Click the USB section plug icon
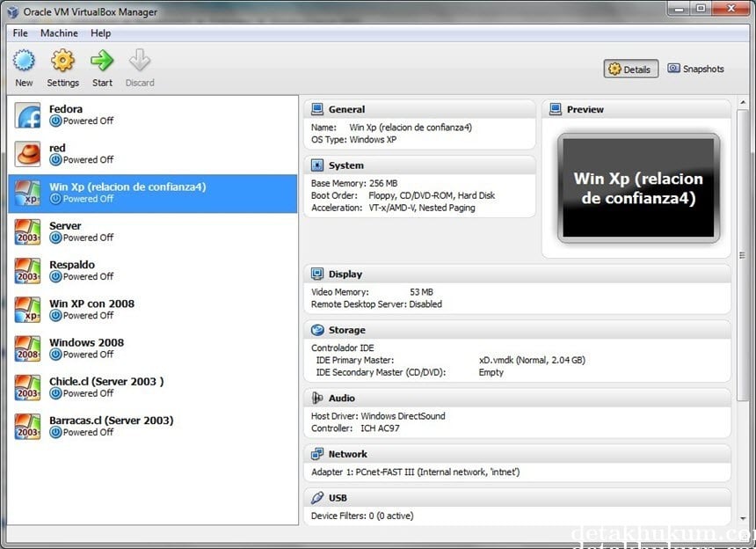756x549 pixels. click(317, 498)
